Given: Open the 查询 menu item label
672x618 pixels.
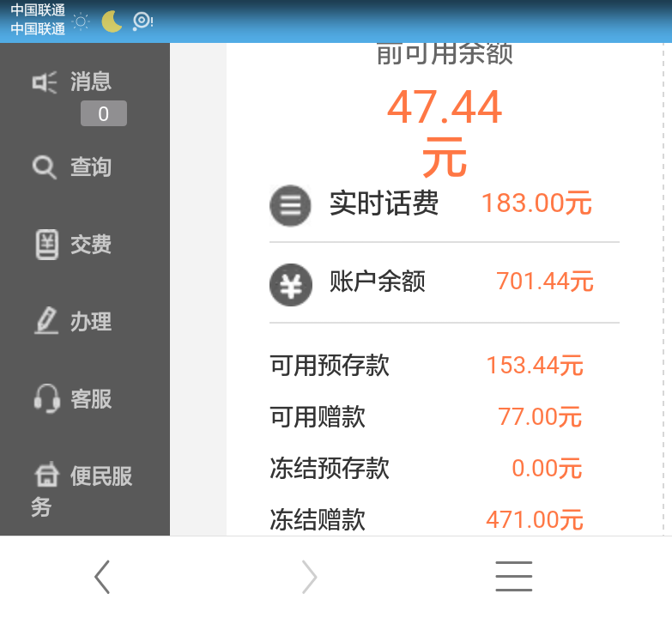Looking at the screenshot, I should click(91, 167).
